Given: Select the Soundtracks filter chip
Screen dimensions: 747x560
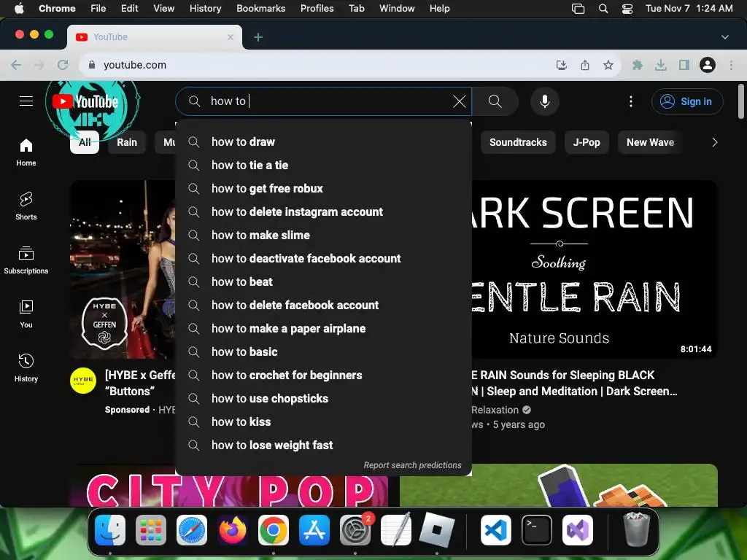Looking at the screenshot, I should (x=518, y=142).
